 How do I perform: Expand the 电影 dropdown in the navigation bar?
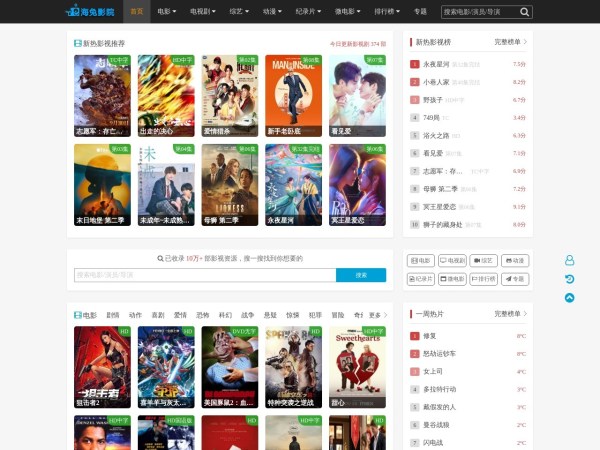(166, 12)
